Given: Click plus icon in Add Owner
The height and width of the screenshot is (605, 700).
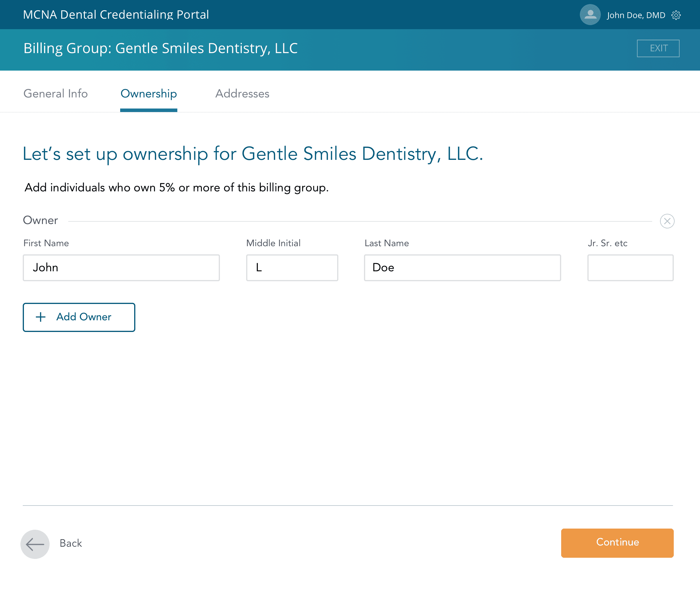Looking at the screenshot, I should 41,317.
